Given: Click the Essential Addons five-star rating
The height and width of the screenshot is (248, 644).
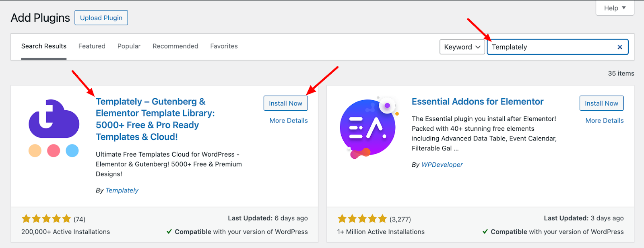Looking at the screenshot, I should click(362, 219).
